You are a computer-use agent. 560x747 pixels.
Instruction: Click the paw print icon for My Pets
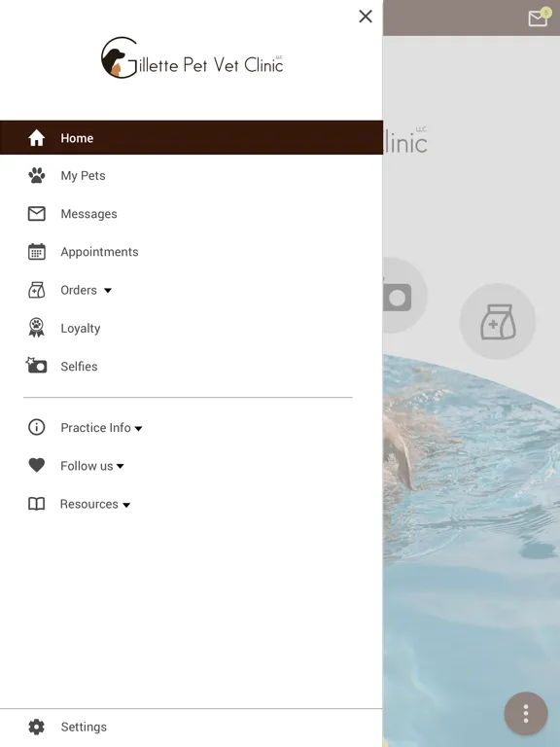(x=37, y=176)
